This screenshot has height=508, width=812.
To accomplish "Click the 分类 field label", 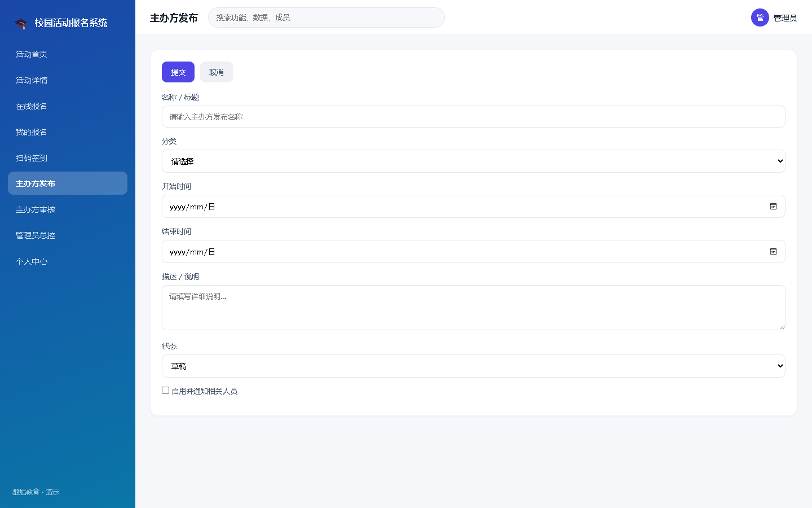I will (169, 141).
